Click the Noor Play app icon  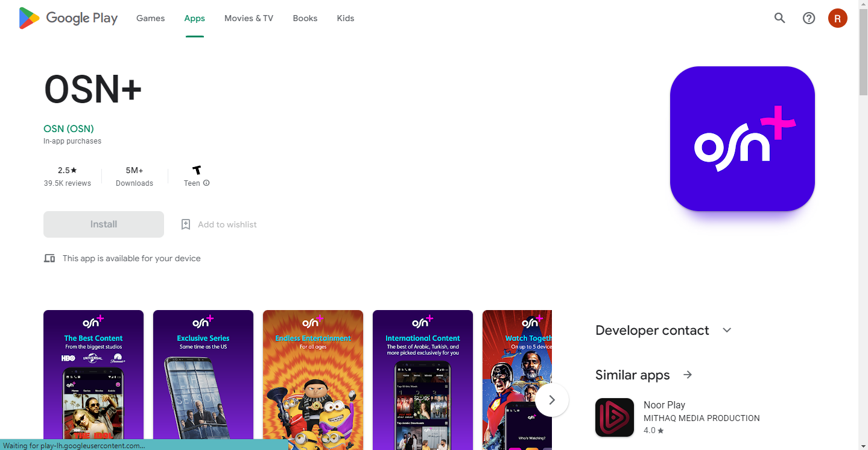pos(615,417)
